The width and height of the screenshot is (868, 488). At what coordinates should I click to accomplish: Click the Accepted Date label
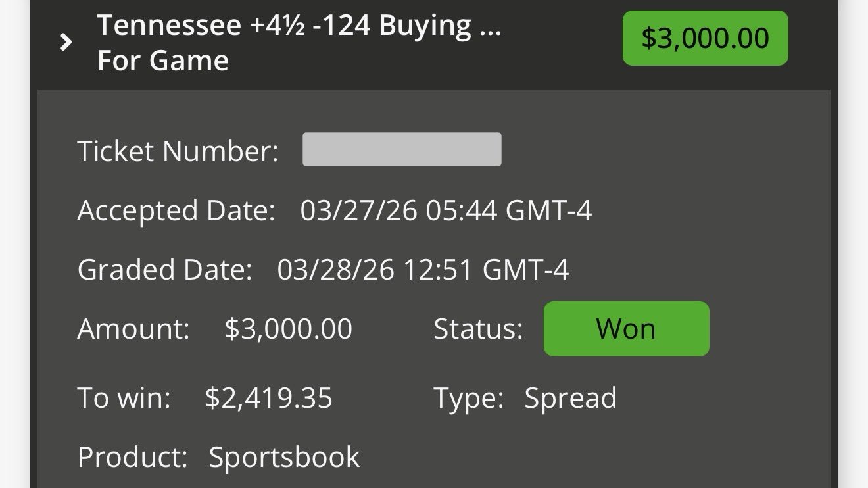tap(176, 211)
